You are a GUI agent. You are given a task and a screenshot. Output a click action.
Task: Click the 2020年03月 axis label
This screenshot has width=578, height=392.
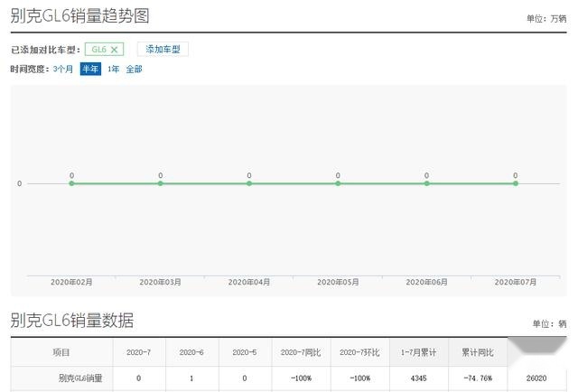(161, 282)
